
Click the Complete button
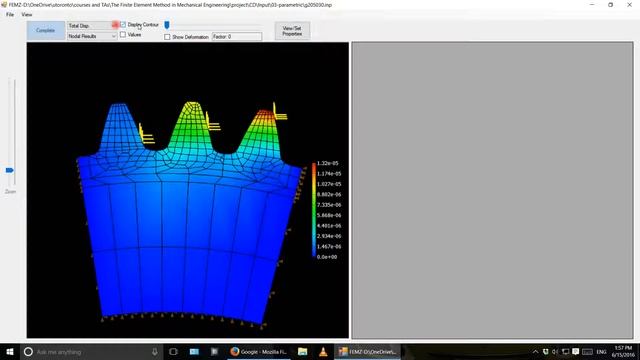(x=45, y=31)
